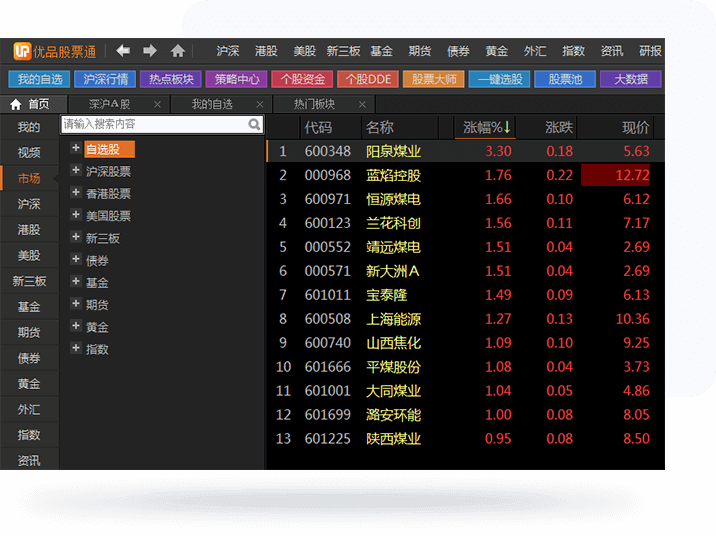Go to home via house icon
Viewport: 716px width, 536px height.
click(x=178, y=50)
